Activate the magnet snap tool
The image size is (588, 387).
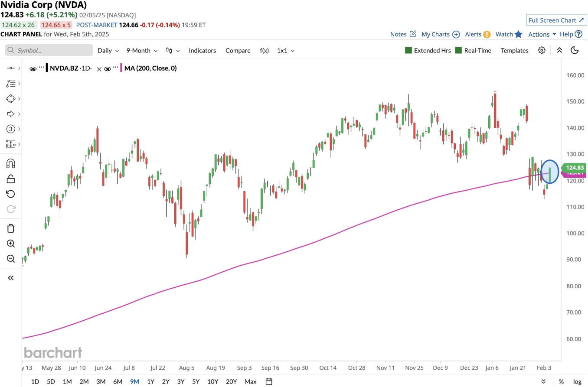(x=11, y=164)
